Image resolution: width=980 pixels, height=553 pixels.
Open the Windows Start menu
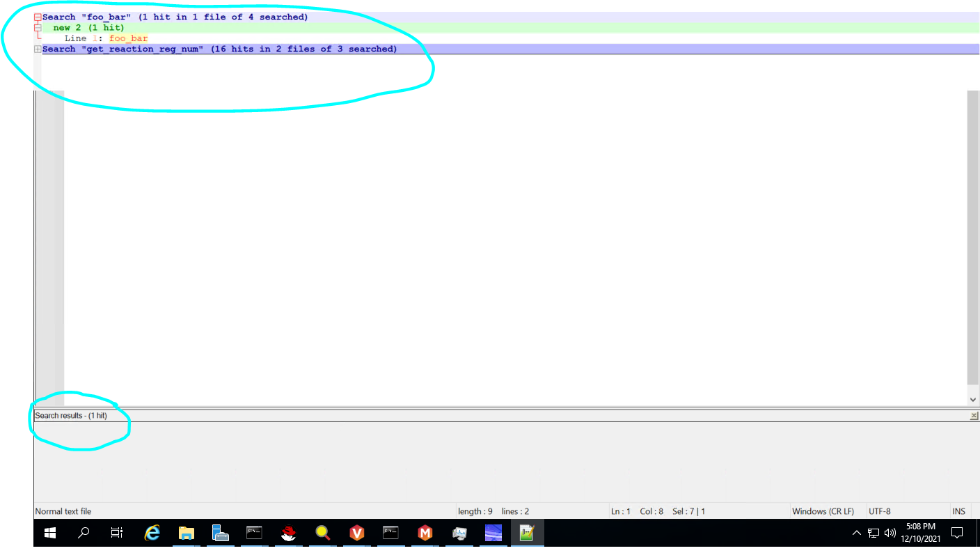point(50,533)
